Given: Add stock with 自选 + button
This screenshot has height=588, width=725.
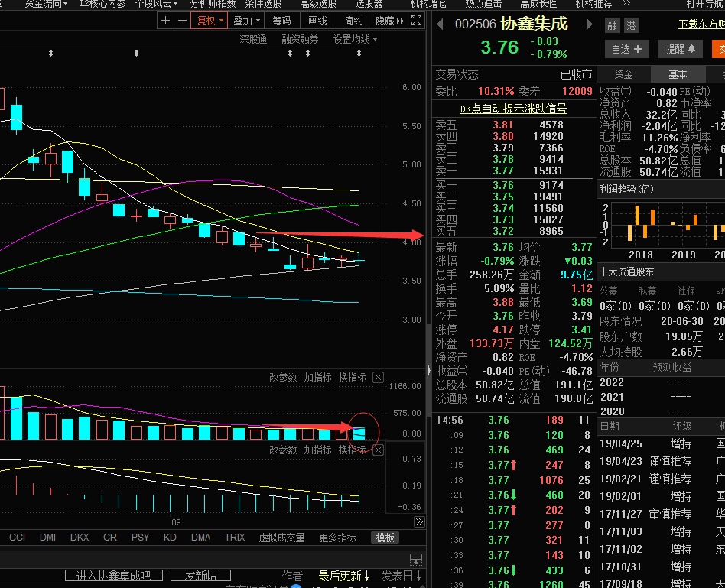Looking at the screenshot, I should [x=626, y=49].
